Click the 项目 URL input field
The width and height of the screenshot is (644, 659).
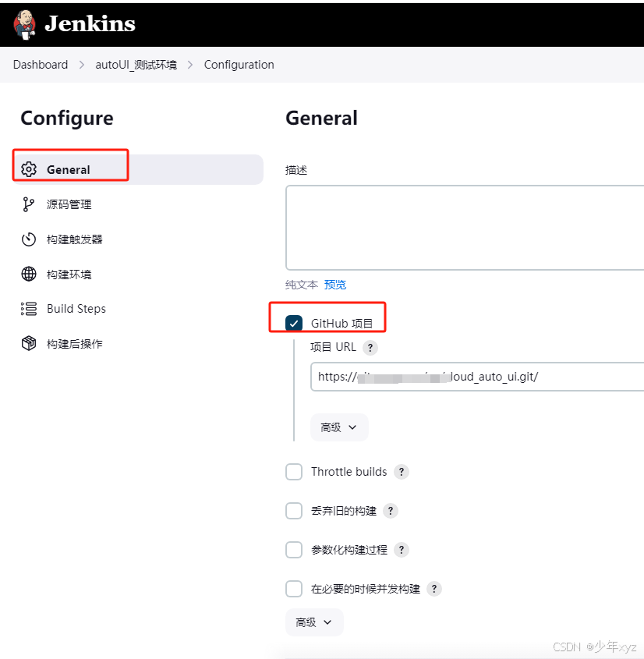[x=477, y=377]
